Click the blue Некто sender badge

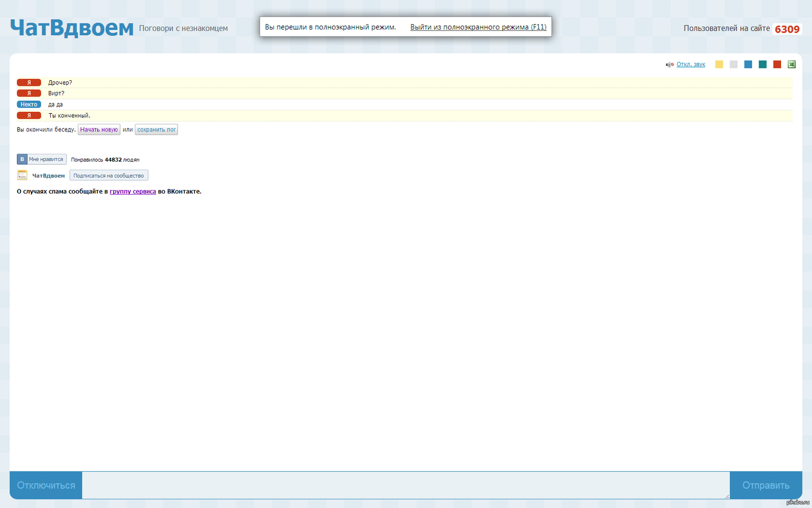click(29, 105)
